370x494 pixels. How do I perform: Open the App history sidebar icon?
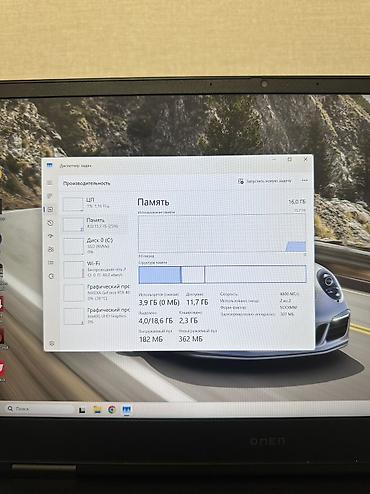pyautogui.click(x=51, y=223)
